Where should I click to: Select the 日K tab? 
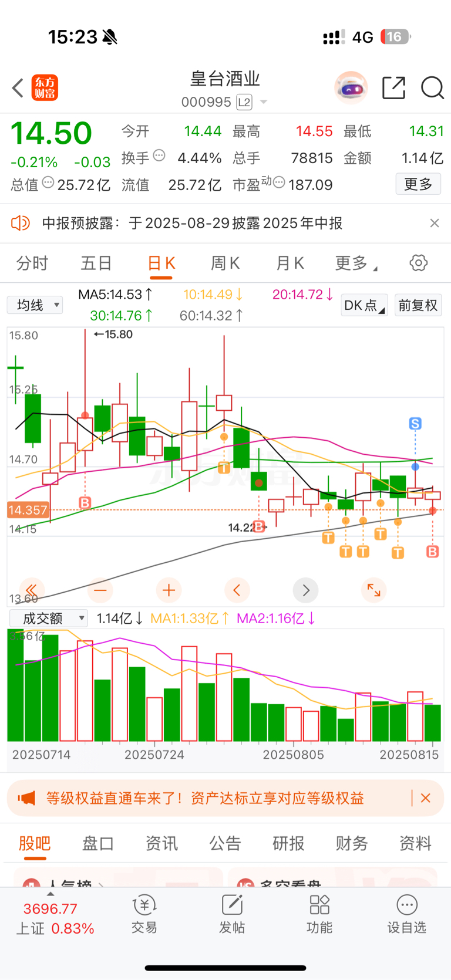[161, 263]
